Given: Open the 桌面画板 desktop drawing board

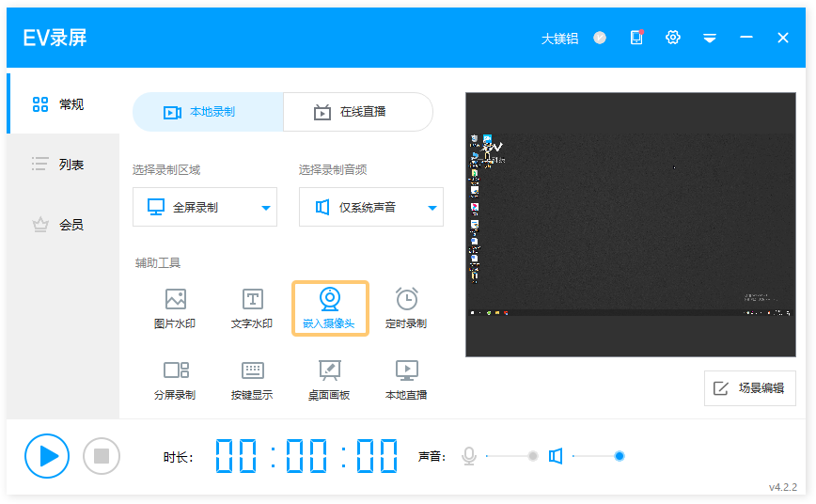Looking at the screenshot, I should tap(329, 379).
